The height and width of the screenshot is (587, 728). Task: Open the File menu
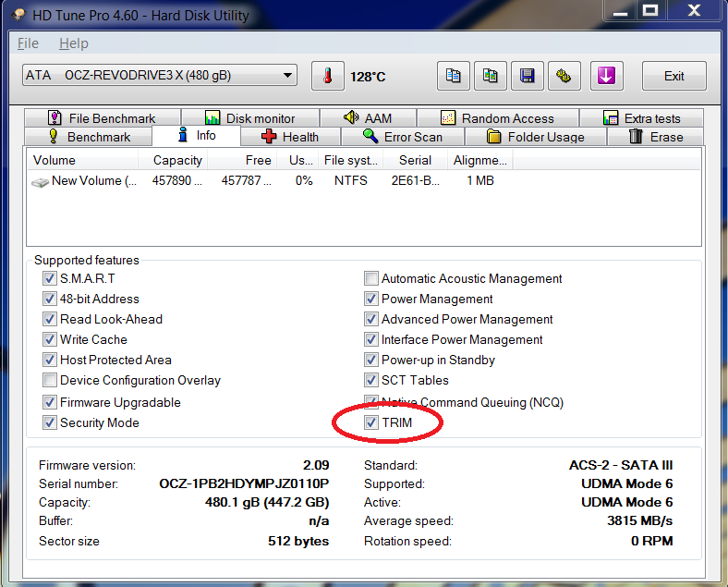tap(28, 43)
